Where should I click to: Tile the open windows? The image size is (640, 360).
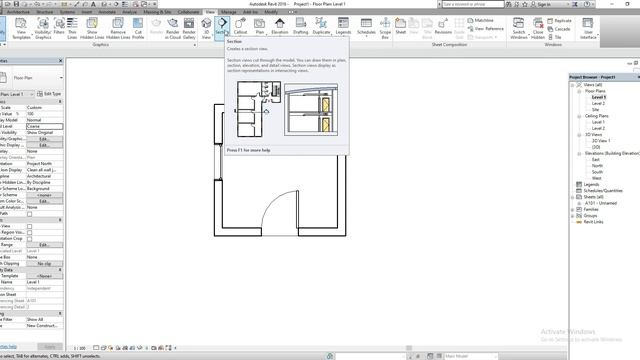(555, 37)
